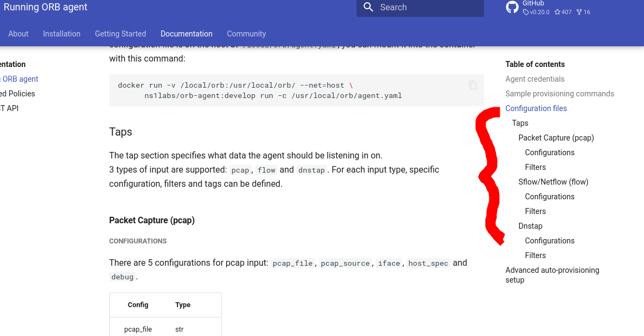Click the flow inline code
Image resolution: width=644 pixels, height=336 pixels.
pyautogui.click(x=267, y=170)
